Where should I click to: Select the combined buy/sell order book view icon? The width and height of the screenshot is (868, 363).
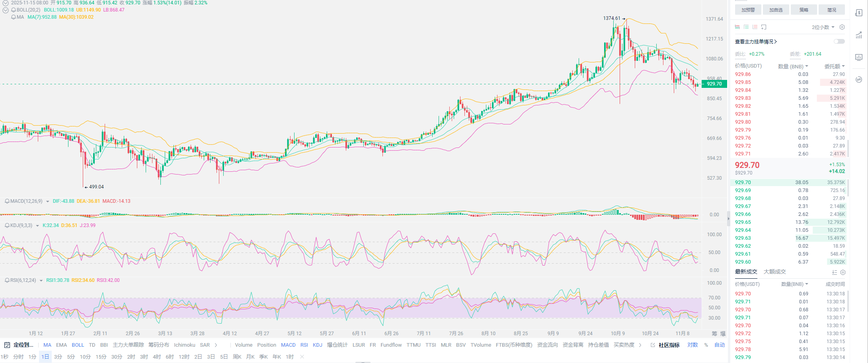[737, 27]
